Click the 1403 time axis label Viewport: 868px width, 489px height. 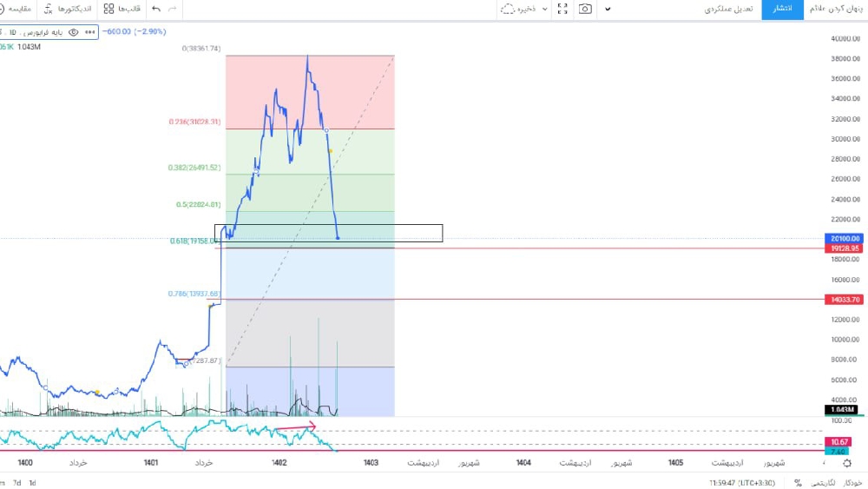(371, 463)
